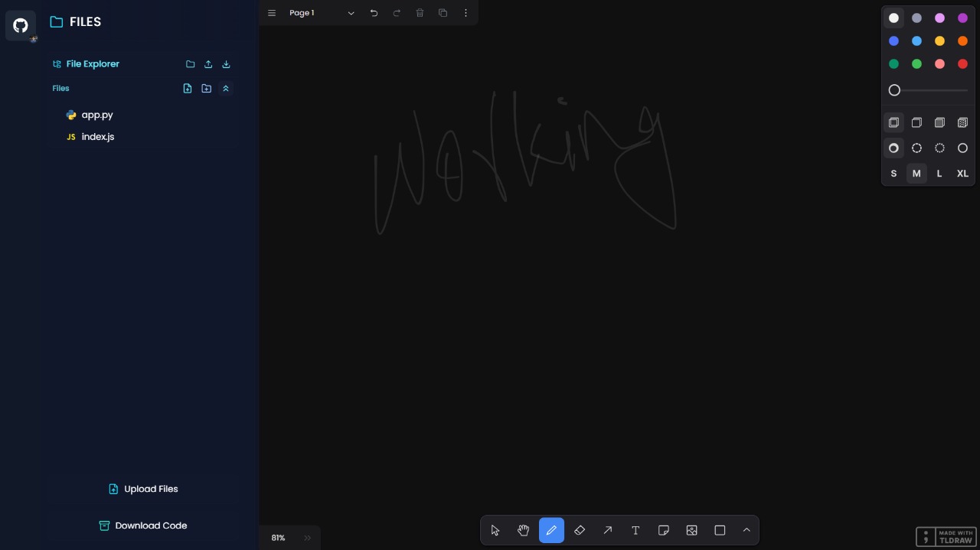This screenshot has height=550, width=980.
Task: Choose the semi fill style
Action: (x=916, y=122)
